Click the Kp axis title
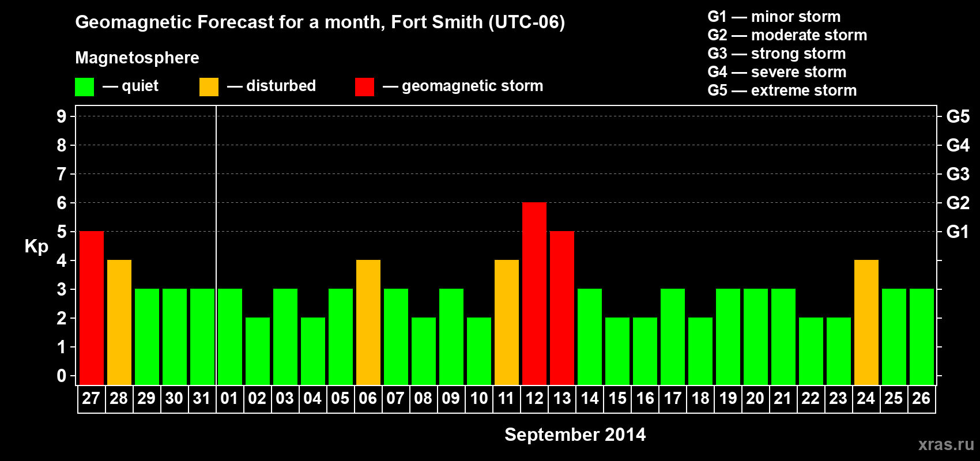980x461 pixels. pyautogui.click(x=36, y=247)
